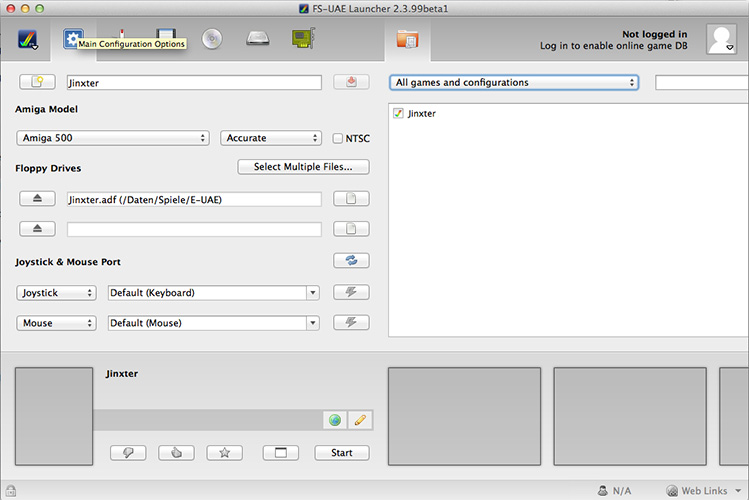Click the pencil edit icon

click(x=360, y=420)
